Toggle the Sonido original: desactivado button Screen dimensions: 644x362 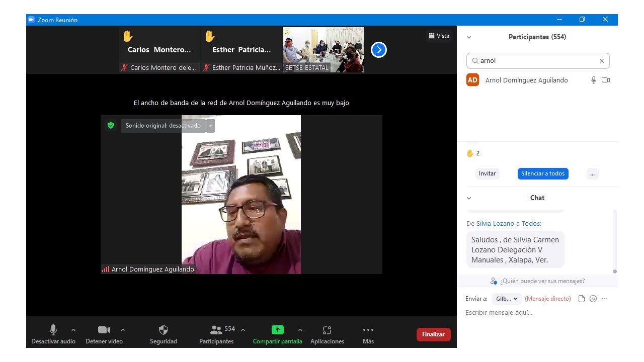(x=163, y=126)
